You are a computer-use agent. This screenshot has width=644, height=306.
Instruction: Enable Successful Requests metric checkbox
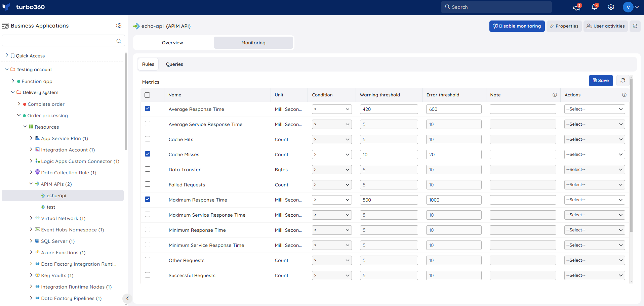coord(148,275)
